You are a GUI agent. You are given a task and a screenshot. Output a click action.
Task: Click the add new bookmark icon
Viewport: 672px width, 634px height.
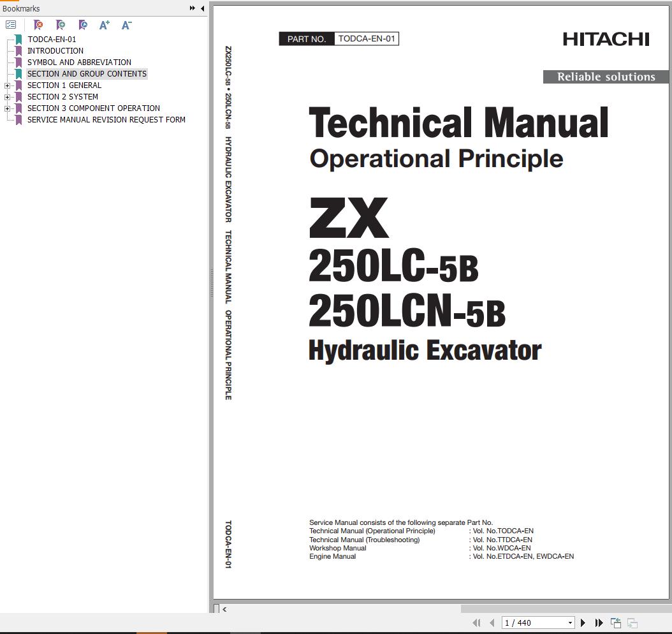[61, 25]
